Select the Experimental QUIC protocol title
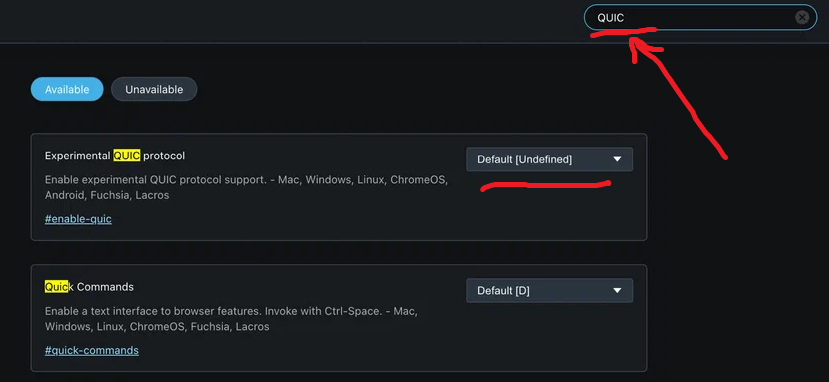The height and width of the screenshot is (382, 829). click(115, 156)
